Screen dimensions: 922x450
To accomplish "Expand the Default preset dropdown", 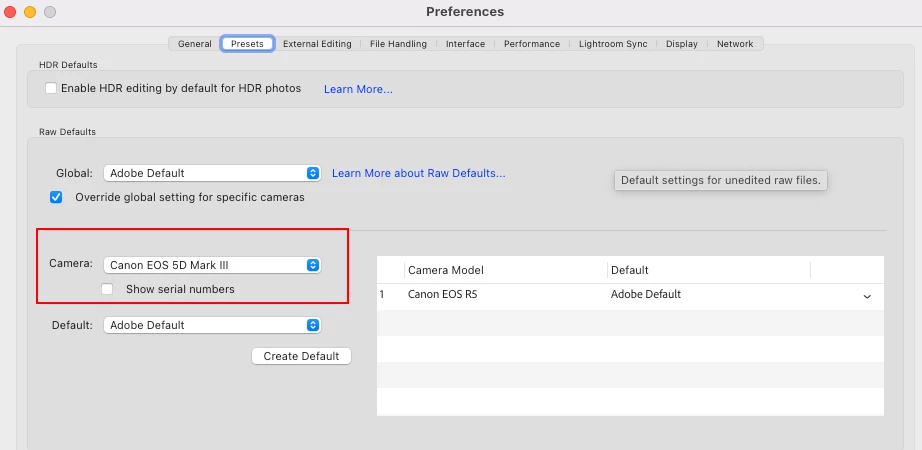I will pyautogui.click(x=212, y=325).
